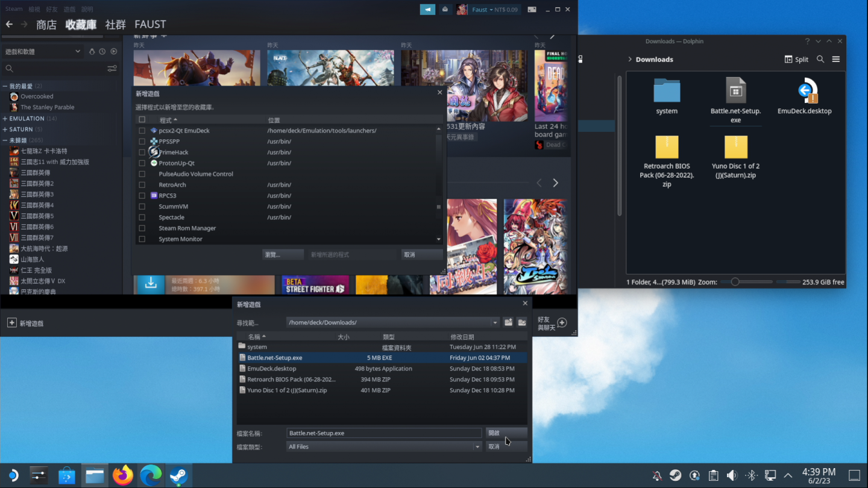Open Steam inbox envelope icon
Screen dimensions: 868x488
click(x=445, y=10)
